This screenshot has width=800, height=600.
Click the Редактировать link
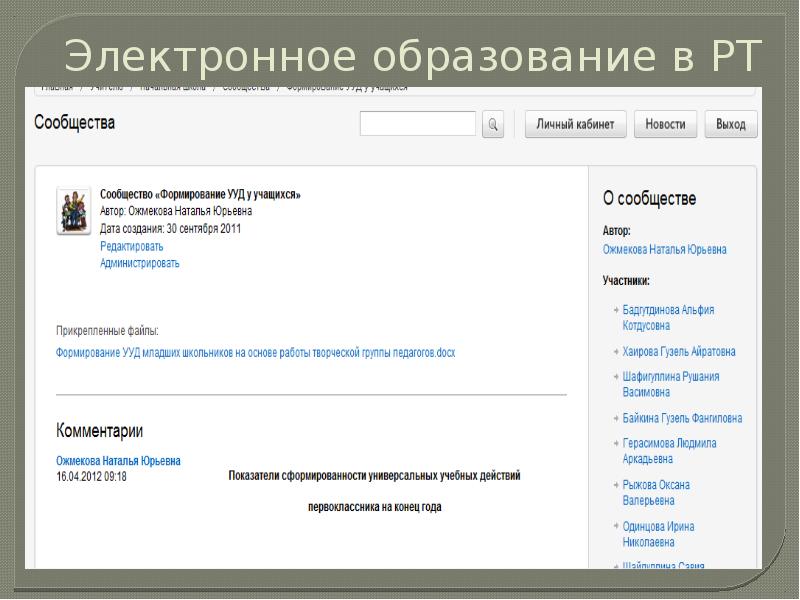click(x=131, y=246)
